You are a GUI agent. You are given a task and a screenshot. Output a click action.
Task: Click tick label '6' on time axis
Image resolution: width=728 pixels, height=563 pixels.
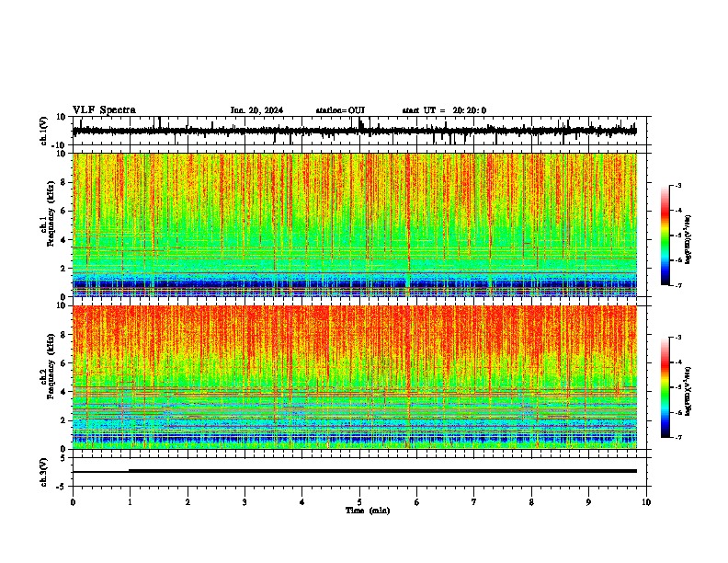click(x=417, y=502)
